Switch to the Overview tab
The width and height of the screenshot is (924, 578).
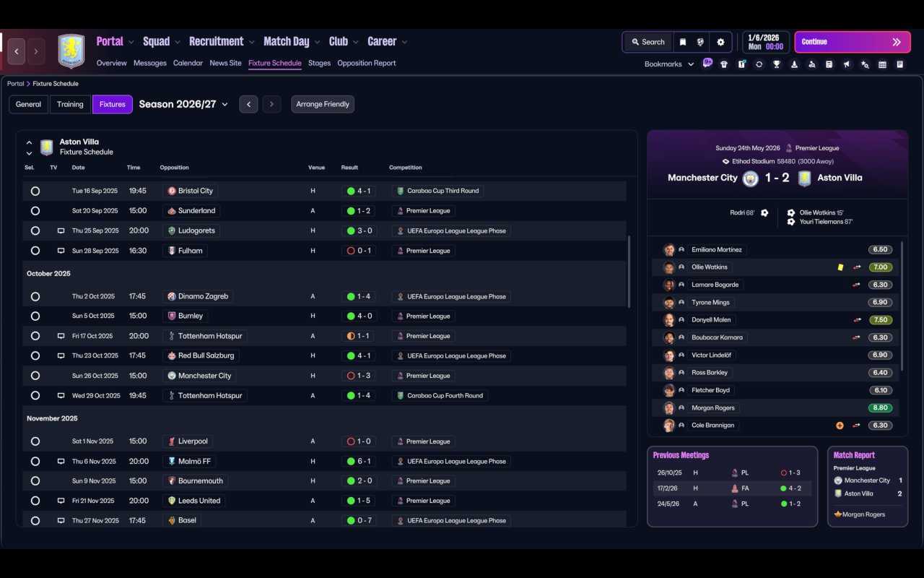click(111, 63)
